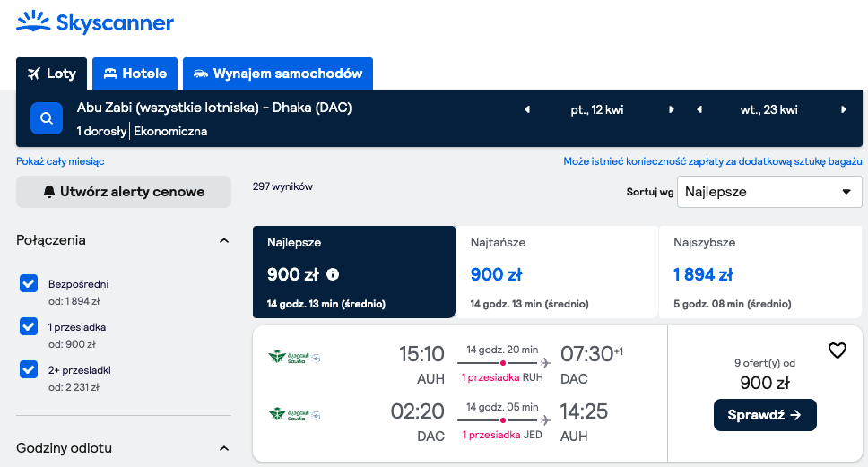This screenshot has width=868, height=467.
Task: Advance return date past wt., 23 kwi
Action: (x=844, y=109)
